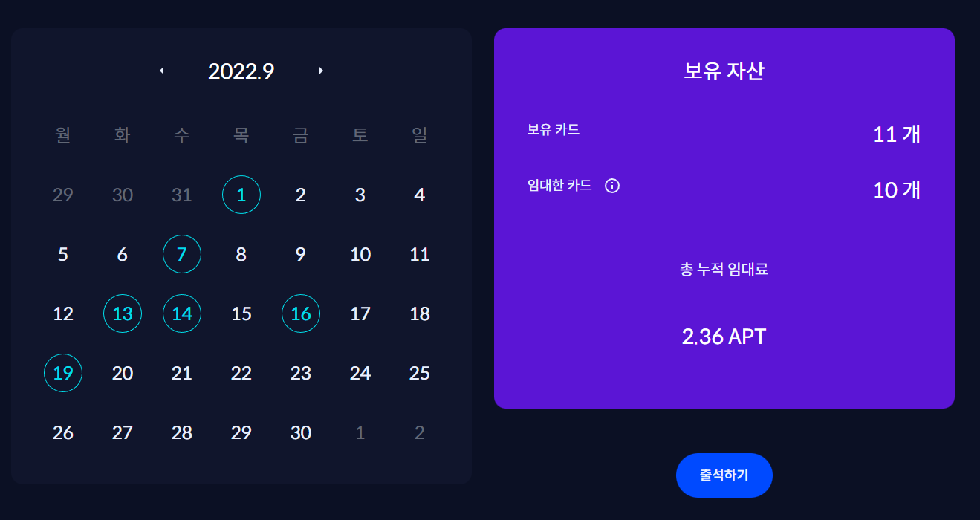The height and width of the screenshot is (520, 980).
Task: Pick circled date 13 on calendar
Action: point(123,313)
